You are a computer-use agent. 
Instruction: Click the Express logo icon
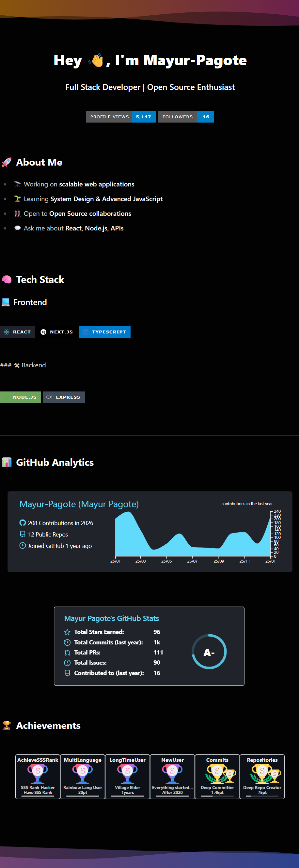tap(49, 397)
